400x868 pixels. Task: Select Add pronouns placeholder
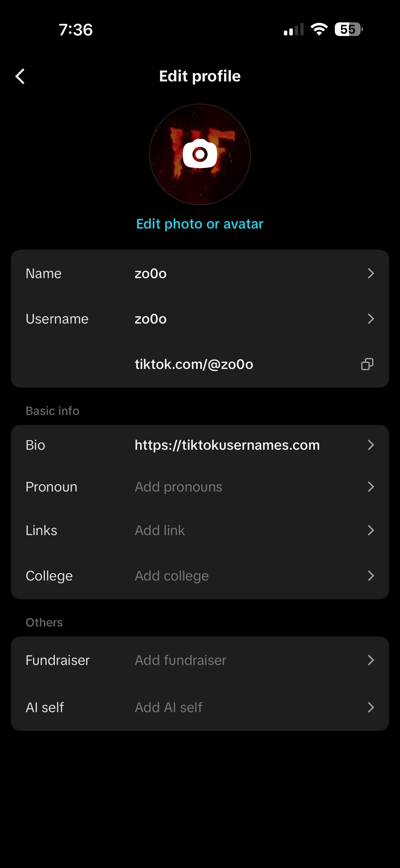[x=178, y=487]
